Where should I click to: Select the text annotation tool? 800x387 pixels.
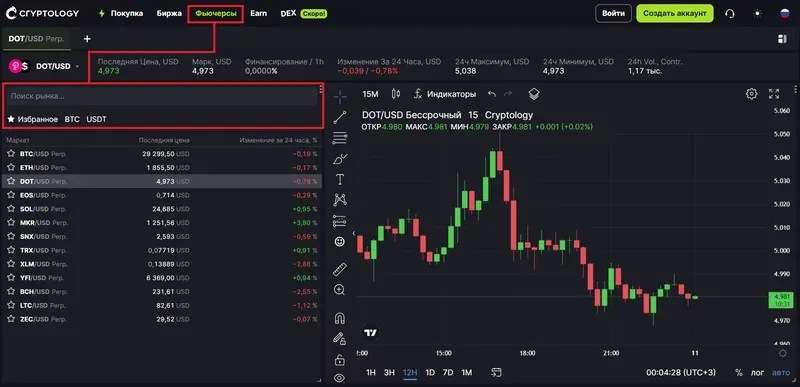pyautogui.click(x=340, y=179)
